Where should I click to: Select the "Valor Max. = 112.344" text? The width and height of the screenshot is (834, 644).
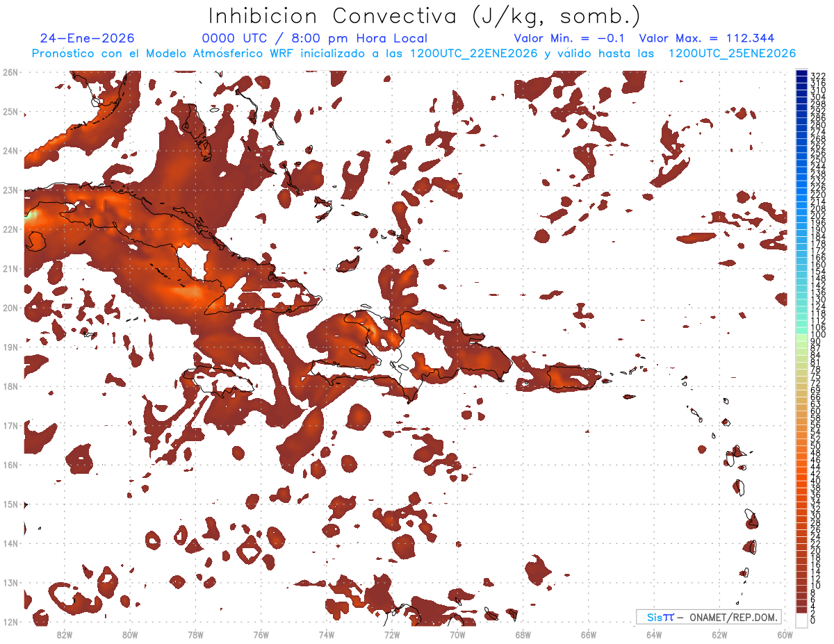[x=707, y=39]
